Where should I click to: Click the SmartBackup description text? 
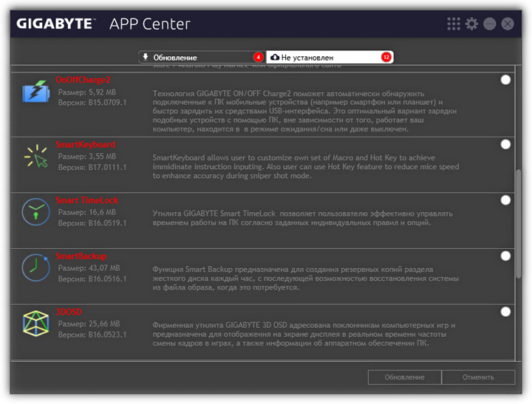pos(305,278)
